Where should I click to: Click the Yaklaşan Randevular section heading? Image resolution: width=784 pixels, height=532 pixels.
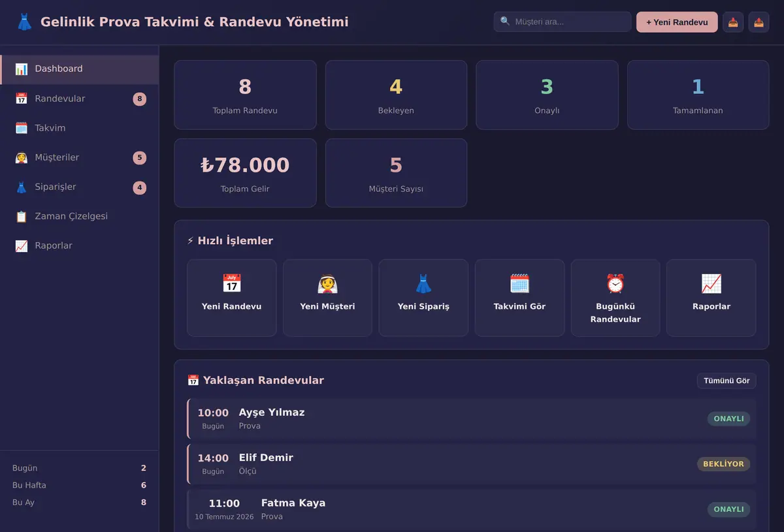255,381
